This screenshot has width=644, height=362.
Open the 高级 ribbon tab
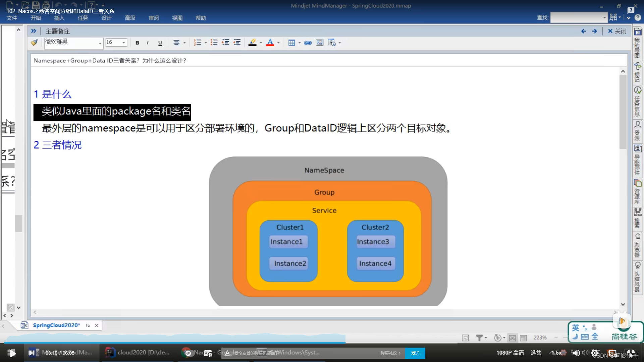click(130, 18)
